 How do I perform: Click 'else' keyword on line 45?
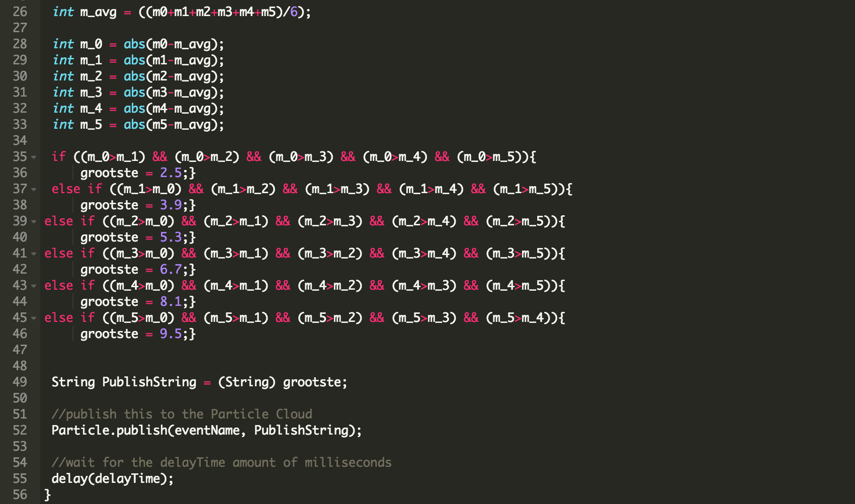click(59, 317)
